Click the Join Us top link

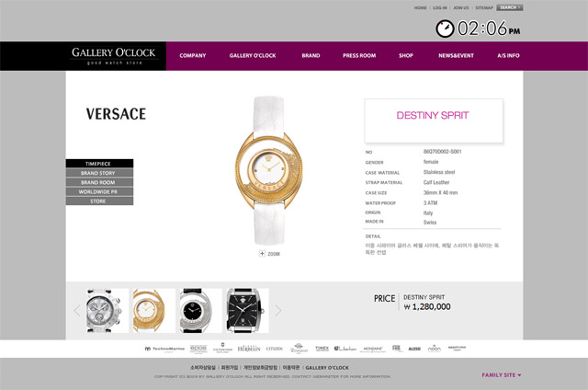(461, 7)
